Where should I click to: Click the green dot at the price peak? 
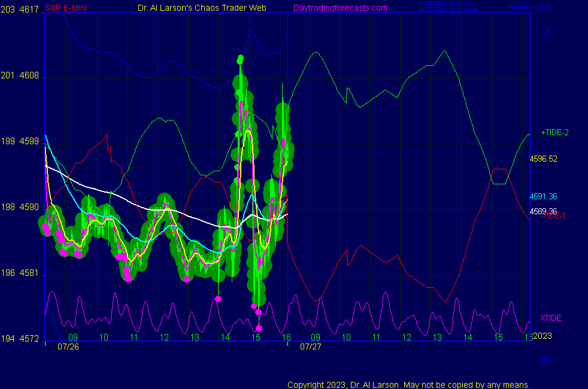pyautogui.click(x=240, y=59)
